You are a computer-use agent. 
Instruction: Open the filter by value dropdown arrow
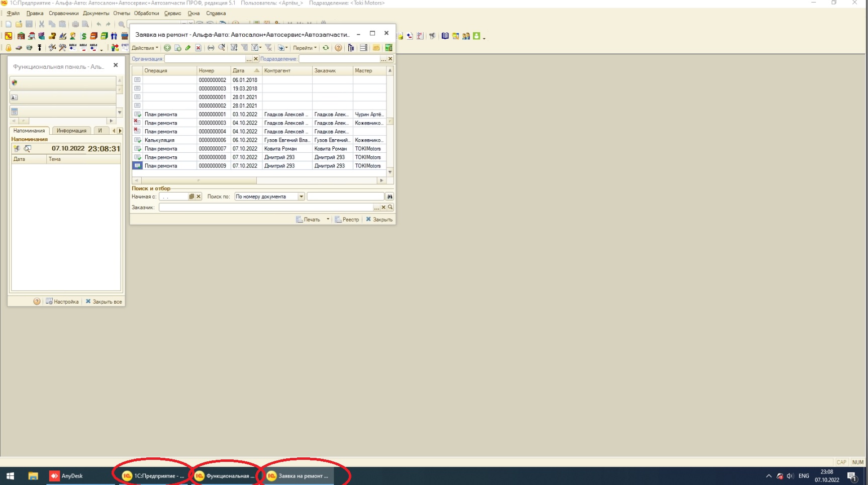(x=260, y=48)
